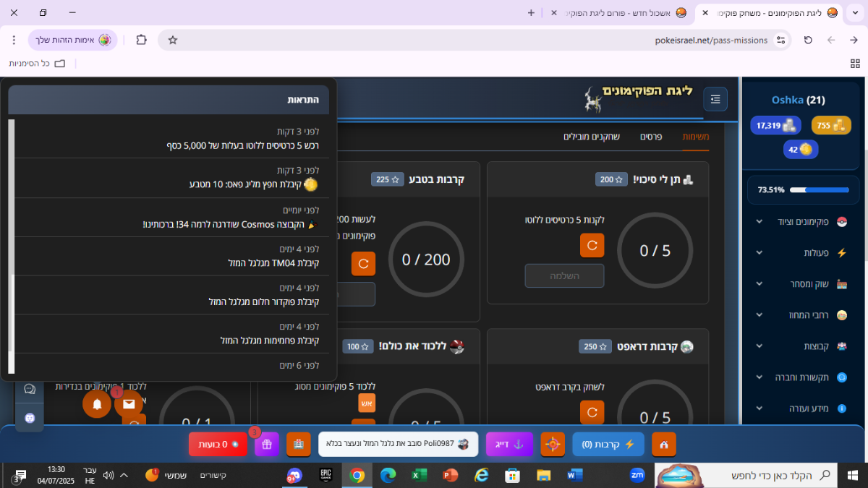Open the chat bubbles icon on left edge
Screen dimensions: 868x488
pyautogui.click(x=30, y=389)
